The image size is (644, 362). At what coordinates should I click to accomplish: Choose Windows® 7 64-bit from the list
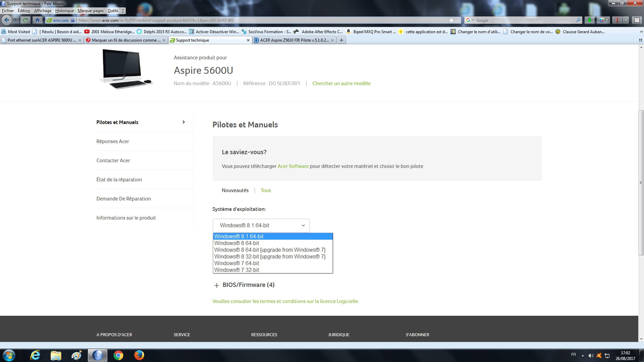click(237, 263)
